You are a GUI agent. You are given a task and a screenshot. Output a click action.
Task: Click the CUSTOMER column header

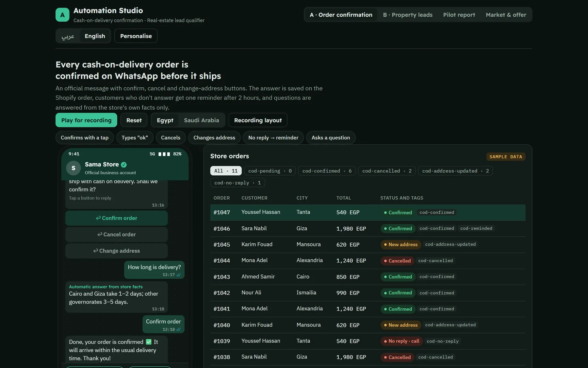point(254,198)
